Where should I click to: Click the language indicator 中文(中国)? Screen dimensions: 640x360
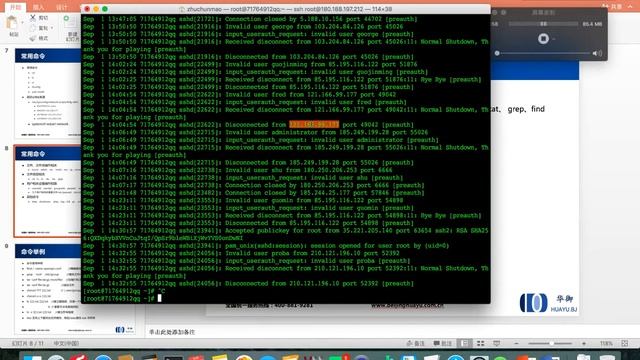pos(66,344)
